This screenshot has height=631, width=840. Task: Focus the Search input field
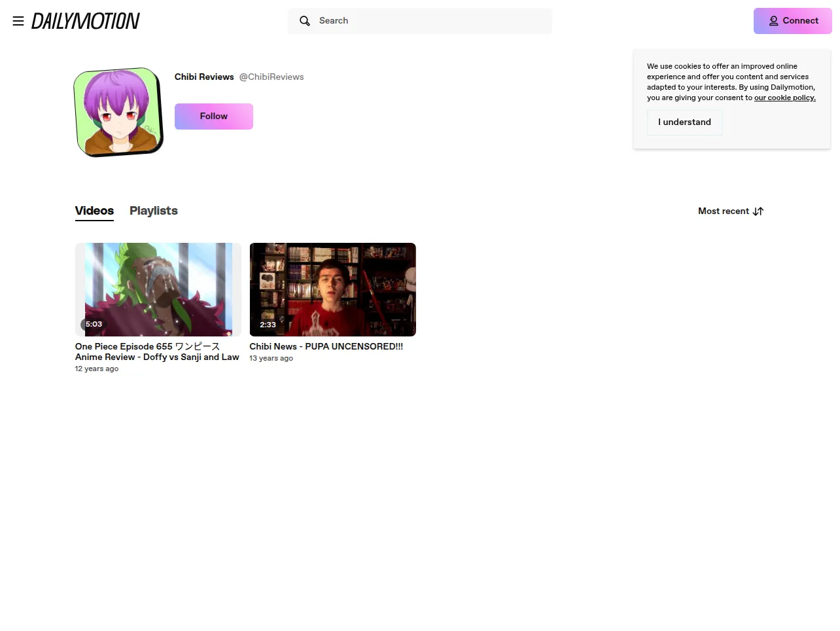click(420, 21)
